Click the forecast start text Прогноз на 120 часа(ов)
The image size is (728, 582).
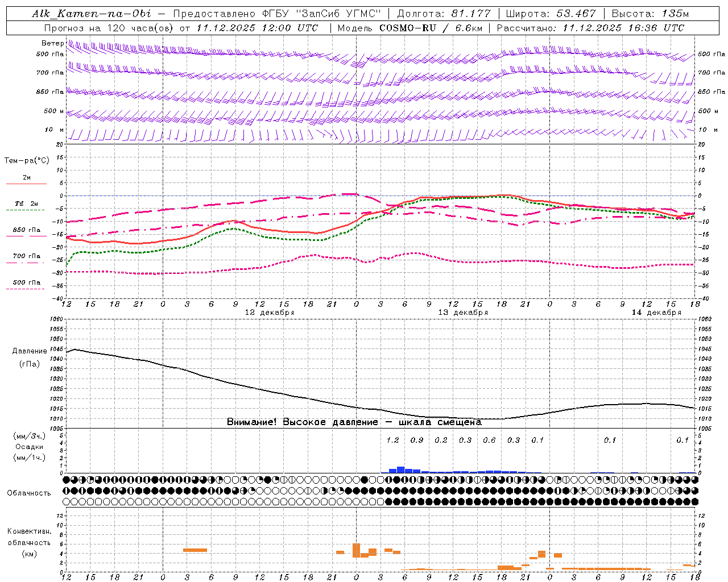[x=109, y=28]
